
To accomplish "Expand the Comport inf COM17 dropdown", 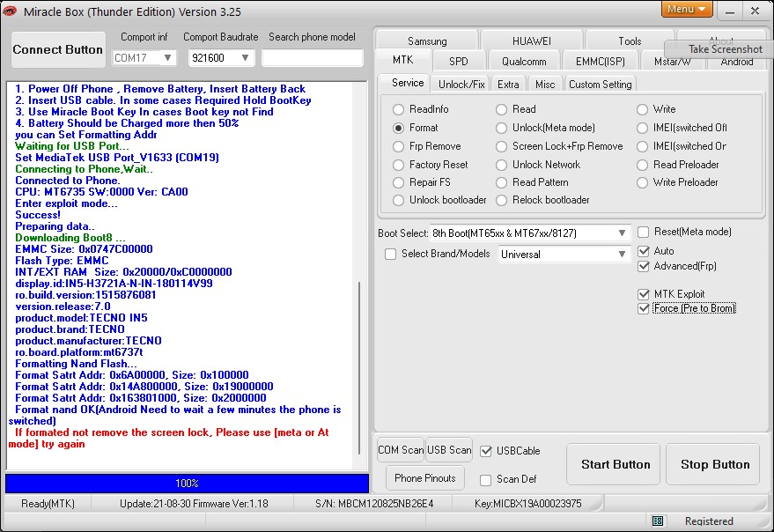I will 167,58.
